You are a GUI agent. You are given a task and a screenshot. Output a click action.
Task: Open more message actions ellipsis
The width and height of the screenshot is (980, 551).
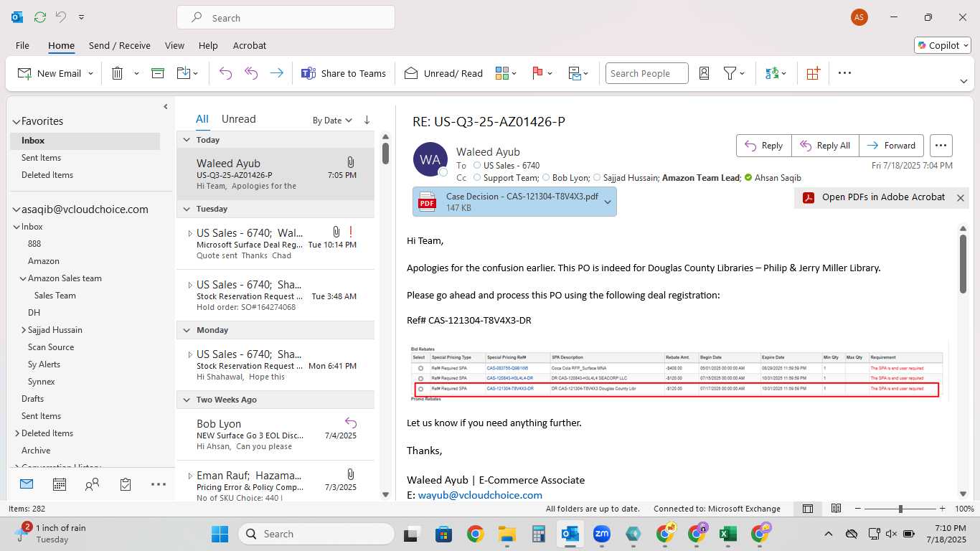point(941,146)
